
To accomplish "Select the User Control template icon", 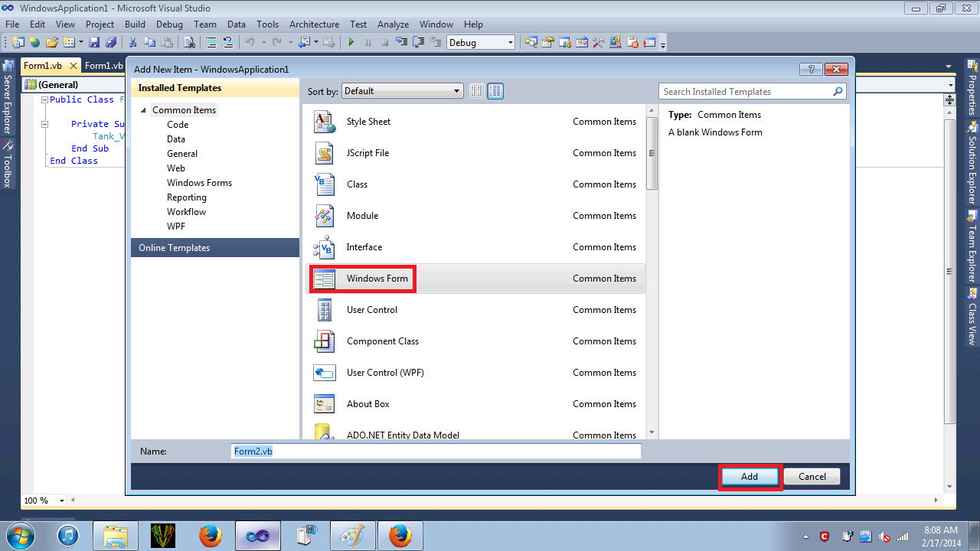I will pos(325,310).
